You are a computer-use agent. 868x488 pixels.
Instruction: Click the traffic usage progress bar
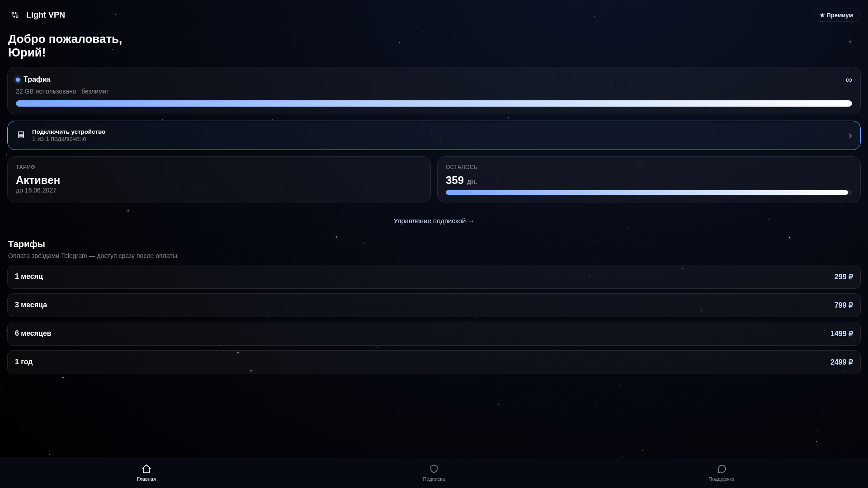point(434,103)
